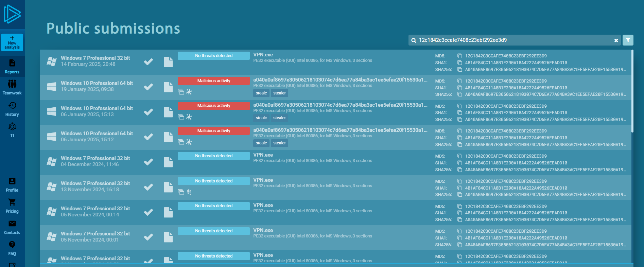644x267 pixels.
Task: Select stealc tag in 06 January 15:13 row
Action: (261, 118)
